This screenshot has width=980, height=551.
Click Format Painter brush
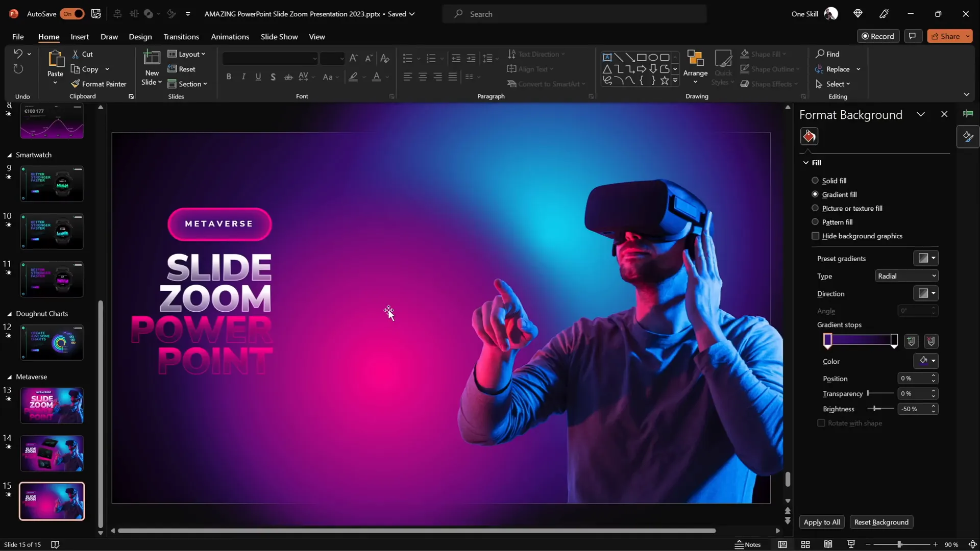click(99, 84)
